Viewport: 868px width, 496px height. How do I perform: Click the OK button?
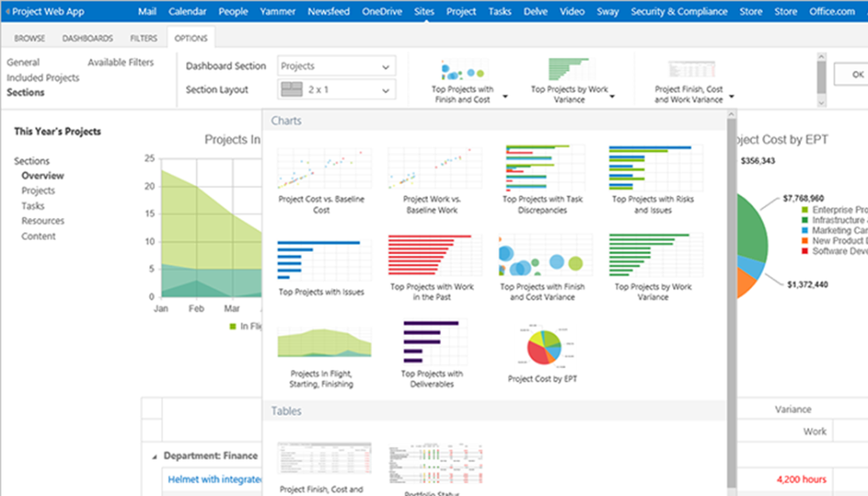tap(853, 74)
